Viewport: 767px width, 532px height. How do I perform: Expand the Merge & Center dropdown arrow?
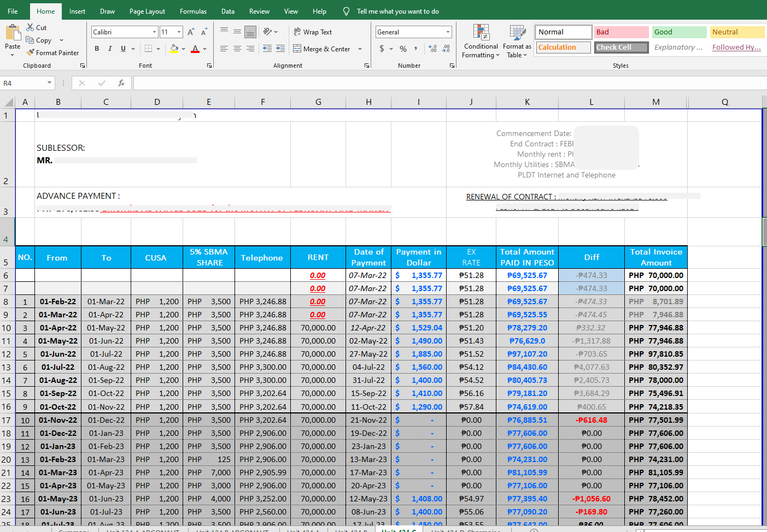coord(360,49)
